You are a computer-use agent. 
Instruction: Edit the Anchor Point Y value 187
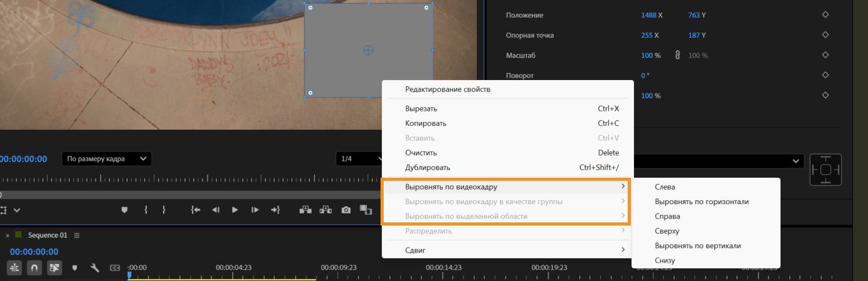694,35
